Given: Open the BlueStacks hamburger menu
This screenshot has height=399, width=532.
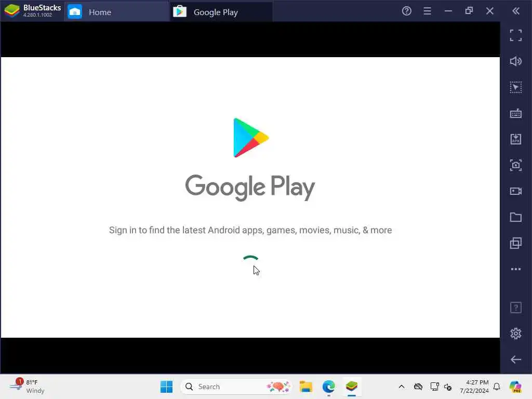Looking at the screenshot, I should click(x=427, y=11).
